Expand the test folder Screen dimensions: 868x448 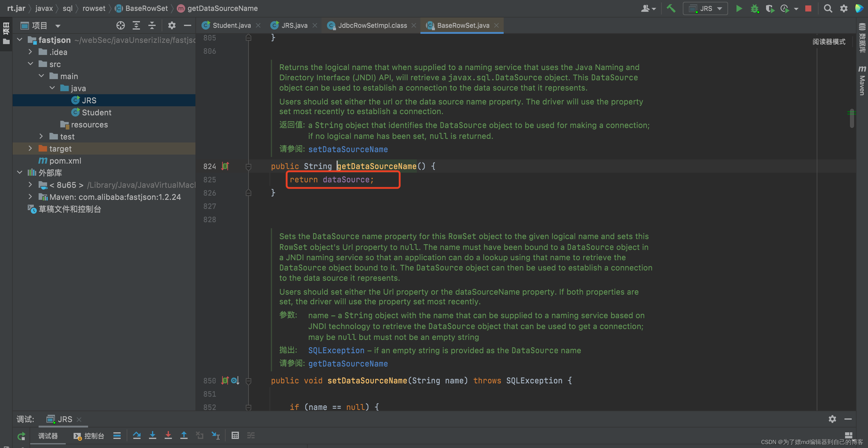pyautogui.click(x=41, y=136)
